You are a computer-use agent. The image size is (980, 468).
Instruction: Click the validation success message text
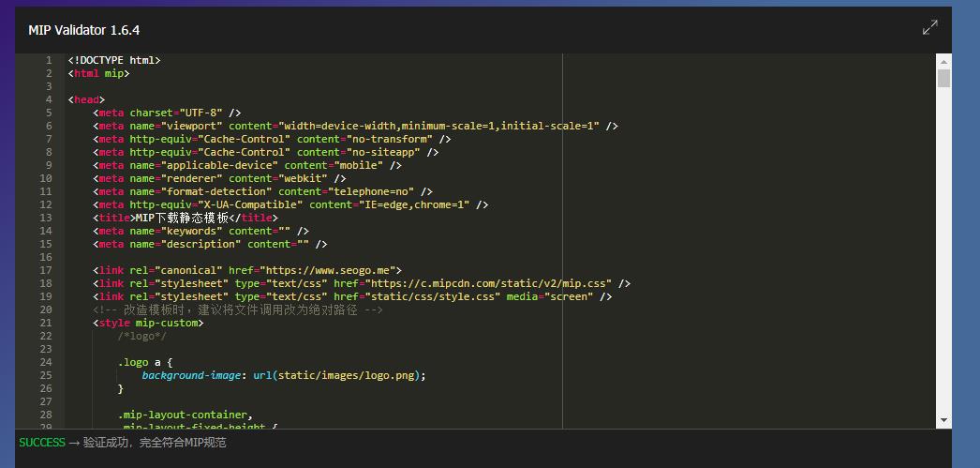[154, 443]
